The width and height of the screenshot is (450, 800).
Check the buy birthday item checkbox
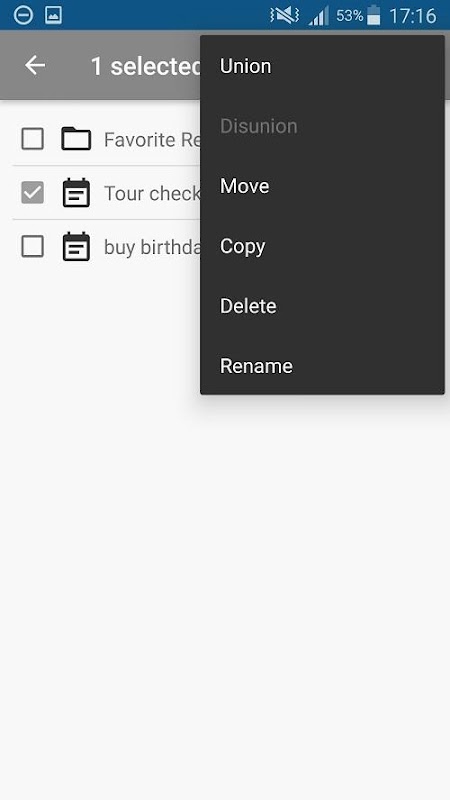click(32, 247)
